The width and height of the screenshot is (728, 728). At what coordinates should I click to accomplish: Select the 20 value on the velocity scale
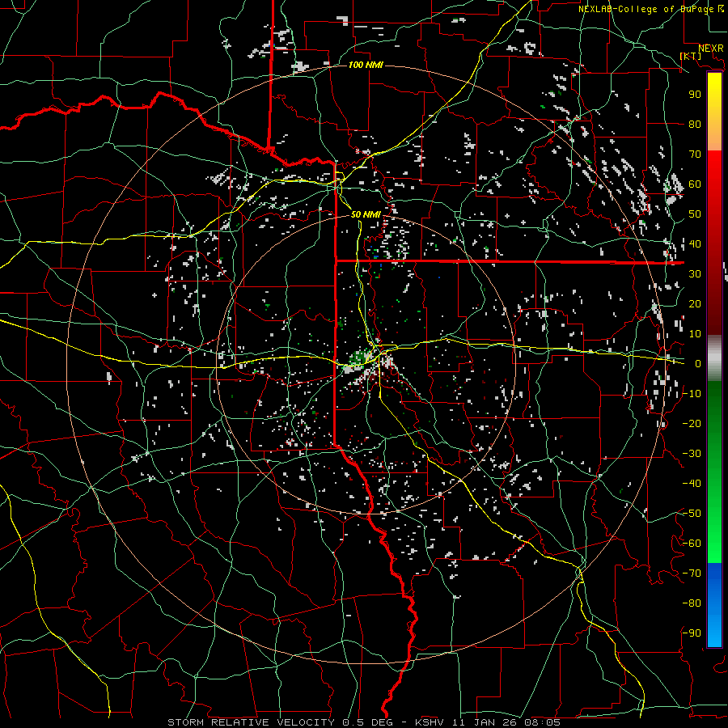point(695,303)
